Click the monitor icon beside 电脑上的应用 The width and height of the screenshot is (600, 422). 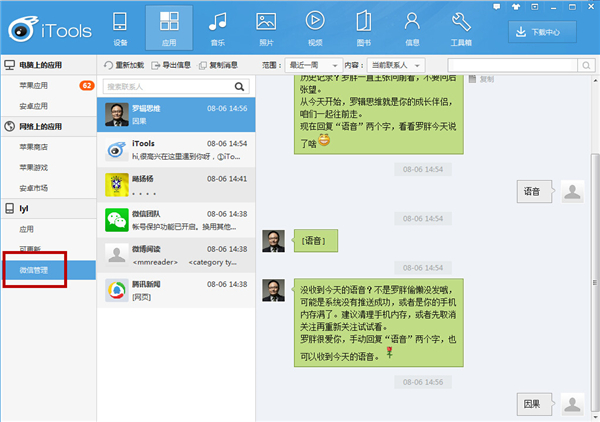10,65
